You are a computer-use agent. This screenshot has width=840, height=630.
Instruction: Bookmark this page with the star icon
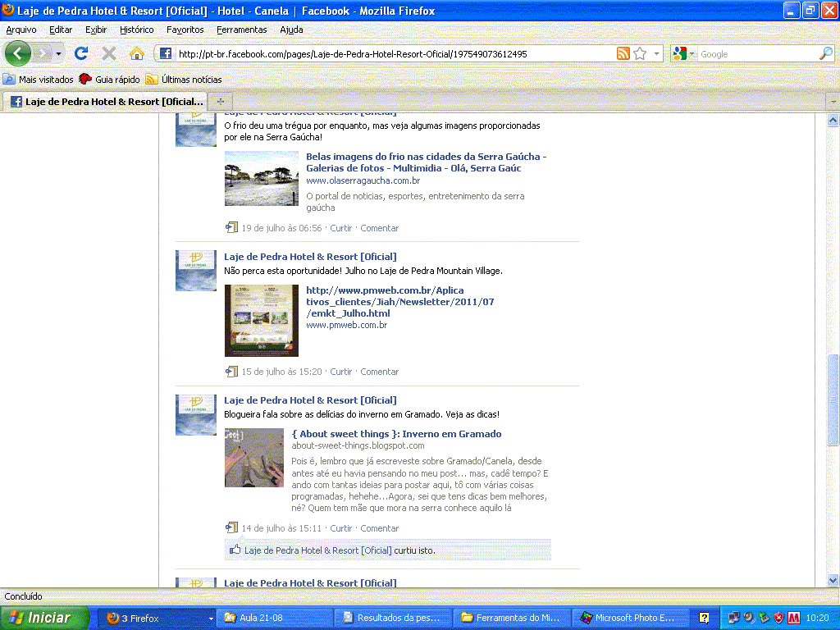click(x=640, y=53)
